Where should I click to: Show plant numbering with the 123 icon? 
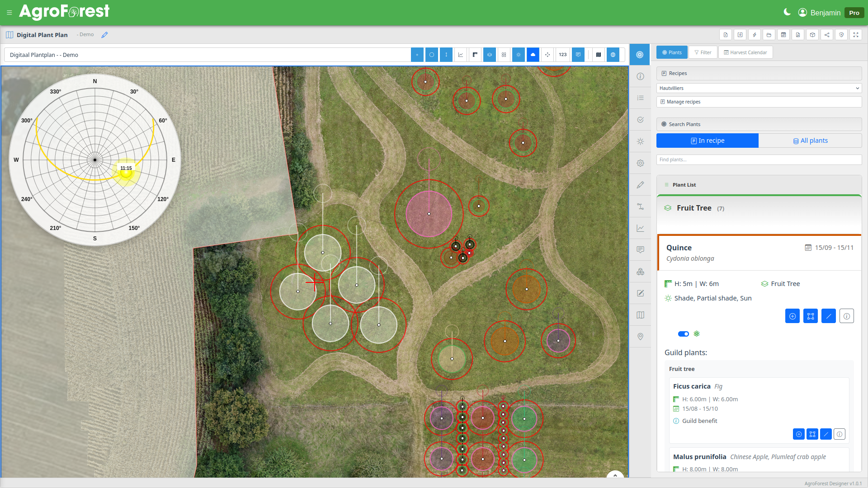tap(563, 55)
